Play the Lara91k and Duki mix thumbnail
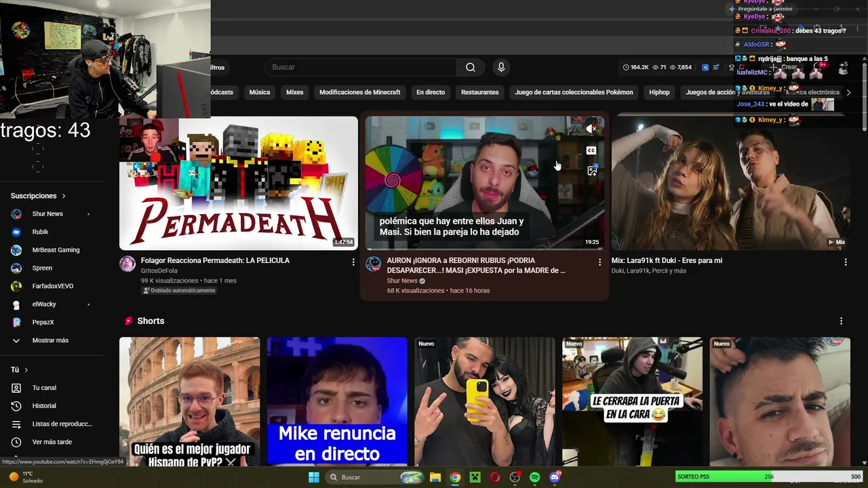 tap(731, 183)
